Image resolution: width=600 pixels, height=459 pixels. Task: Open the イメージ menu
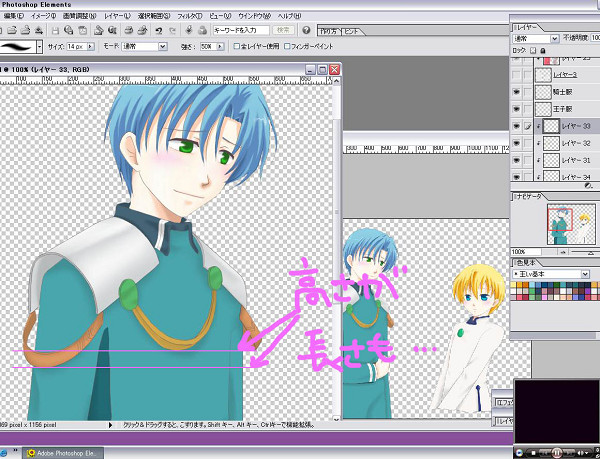(x=43, y=16)
